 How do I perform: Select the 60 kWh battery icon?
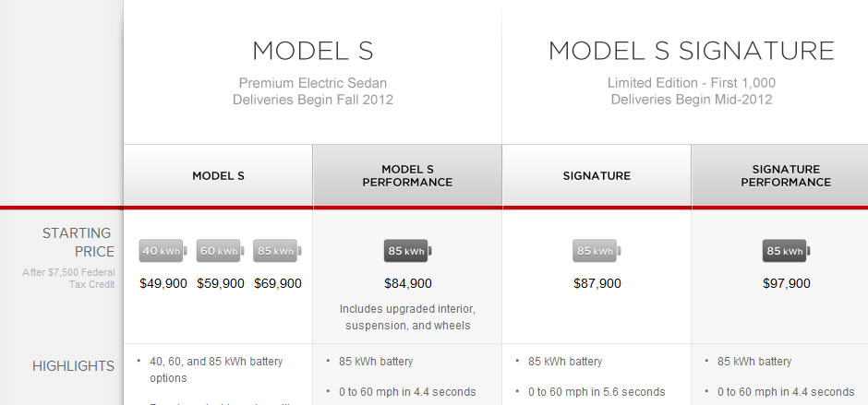[221, 251]
